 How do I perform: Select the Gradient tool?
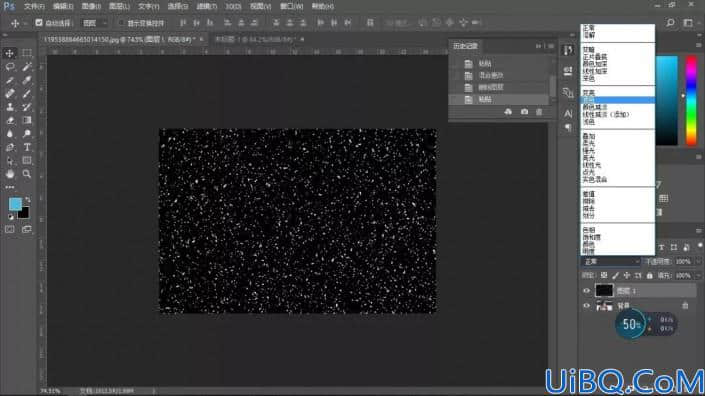(x=27, y=120)
